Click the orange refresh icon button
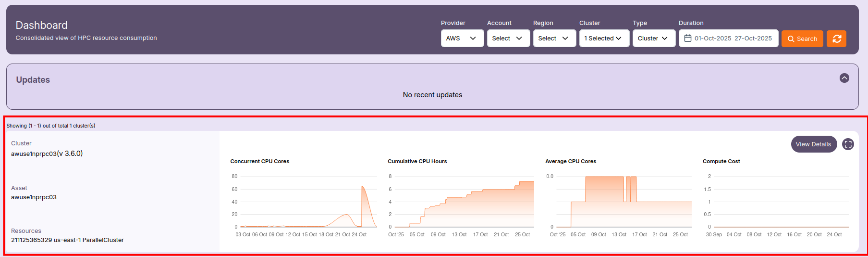The height and width of the screenshot is (257, 868). (x=836, y=39)
